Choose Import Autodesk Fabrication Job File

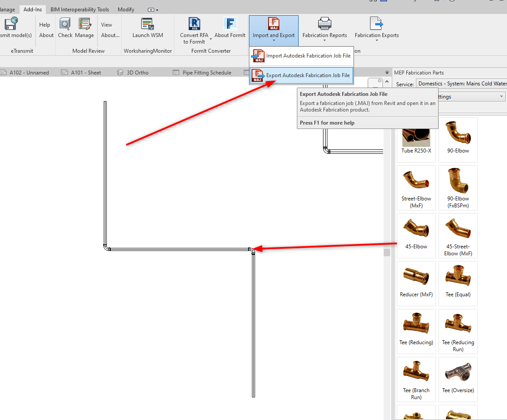[x=301, y=56]
